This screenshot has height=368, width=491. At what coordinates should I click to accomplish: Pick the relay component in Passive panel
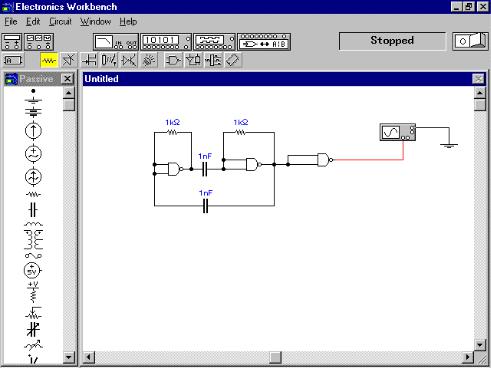click(x=33, y=256)
